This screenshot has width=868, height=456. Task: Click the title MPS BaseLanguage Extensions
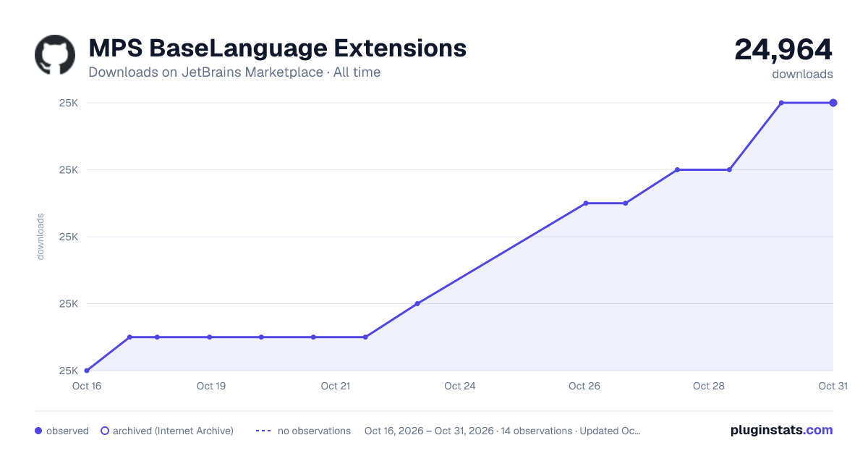tap(277, 48)
